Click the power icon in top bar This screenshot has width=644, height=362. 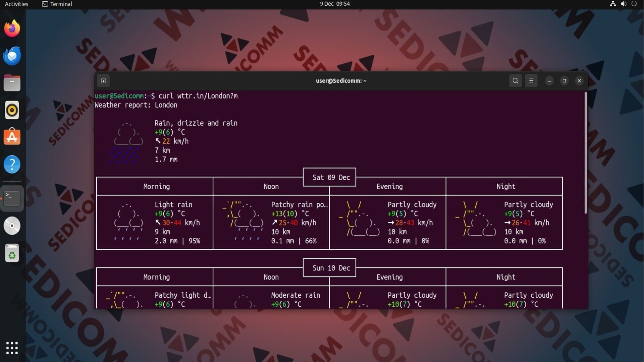[634, 4]
